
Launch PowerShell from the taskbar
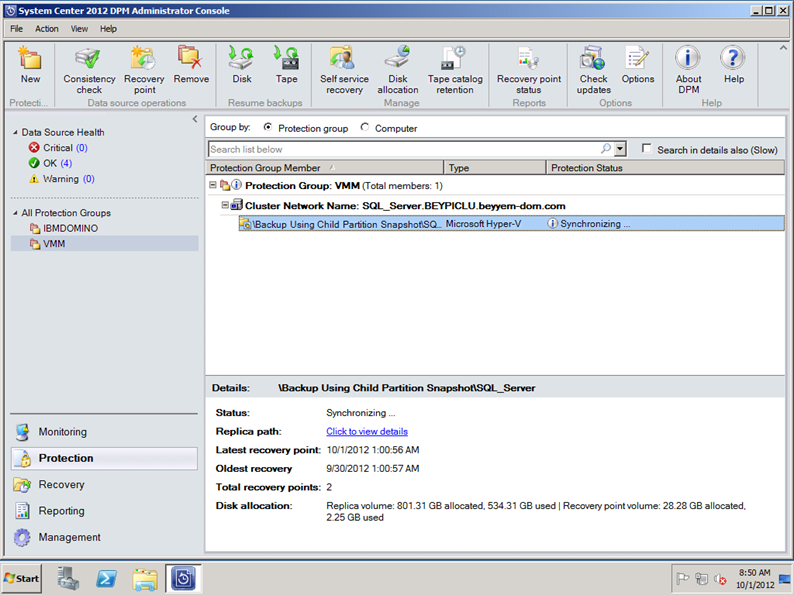point(106,578)
